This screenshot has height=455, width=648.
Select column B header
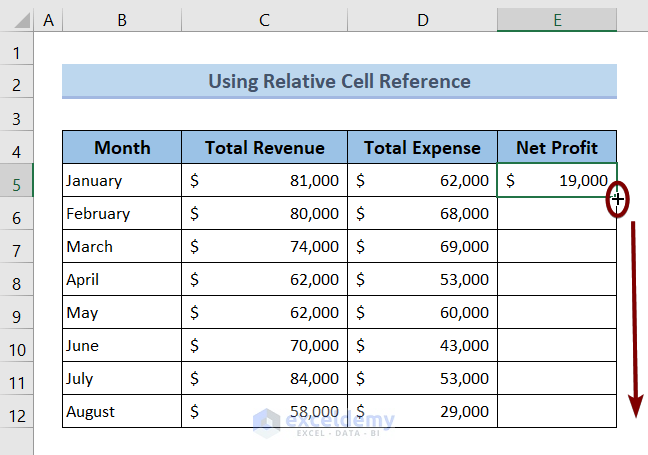click(121, 19)
